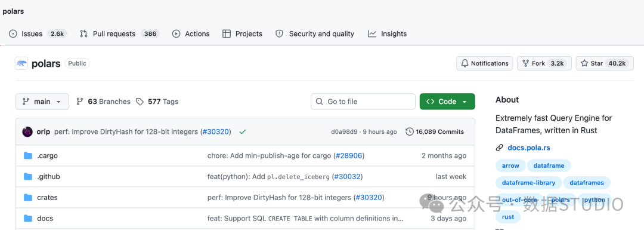This screenshot has height=230, width=644.
Task: Select the dataframe-library topic tag
Action: pos(528,183)
